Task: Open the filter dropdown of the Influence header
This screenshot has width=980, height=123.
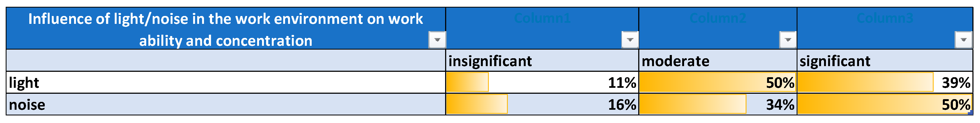Action: point(437,40)
